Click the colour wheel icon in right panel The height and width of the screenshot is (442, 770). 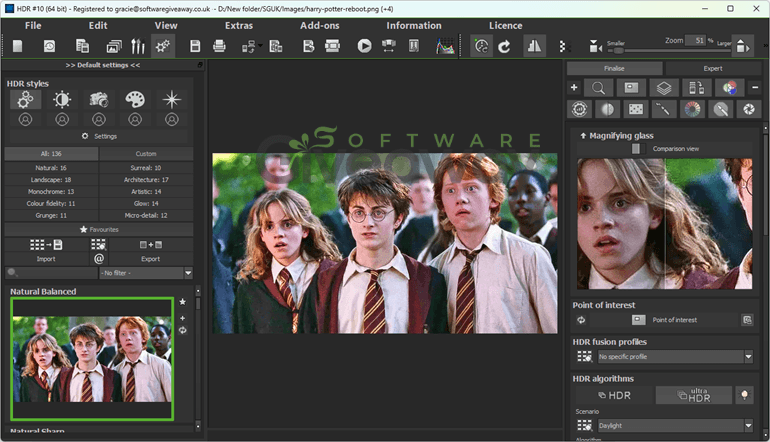pyautogui.click(x=692, y=109)
